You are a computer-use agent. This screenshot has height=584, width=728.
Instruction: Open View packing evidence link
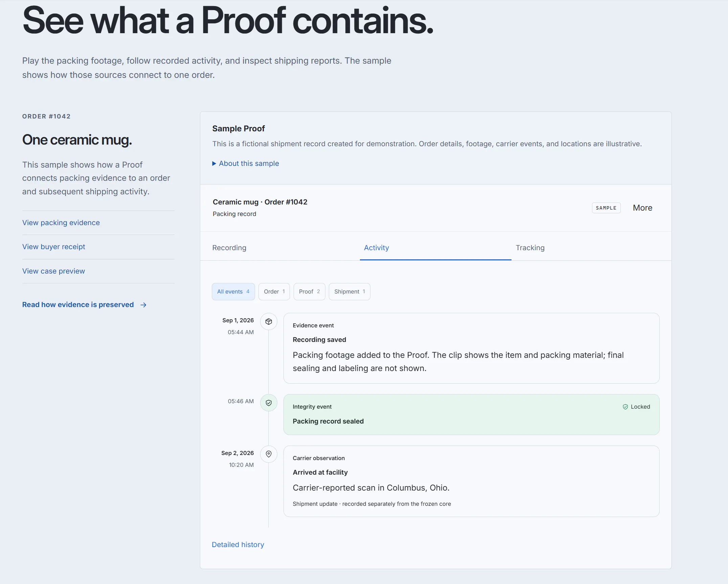61,223
